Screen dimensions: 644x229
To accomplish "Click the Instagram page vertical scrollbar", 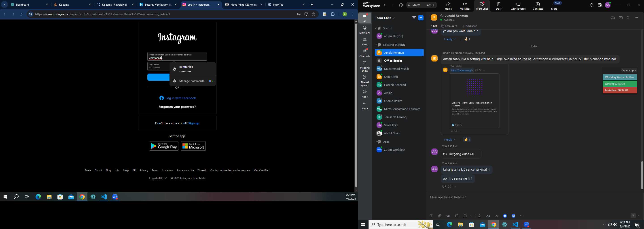I will pyautogui.click(x=356, y=105).
